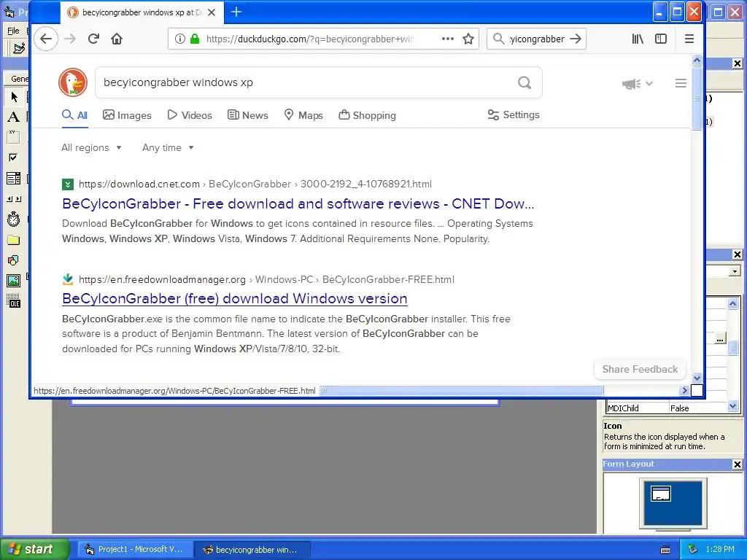Click the Icon property ellipsis button
This screenshot has height=560, width=747.
(x=720, y=338)
